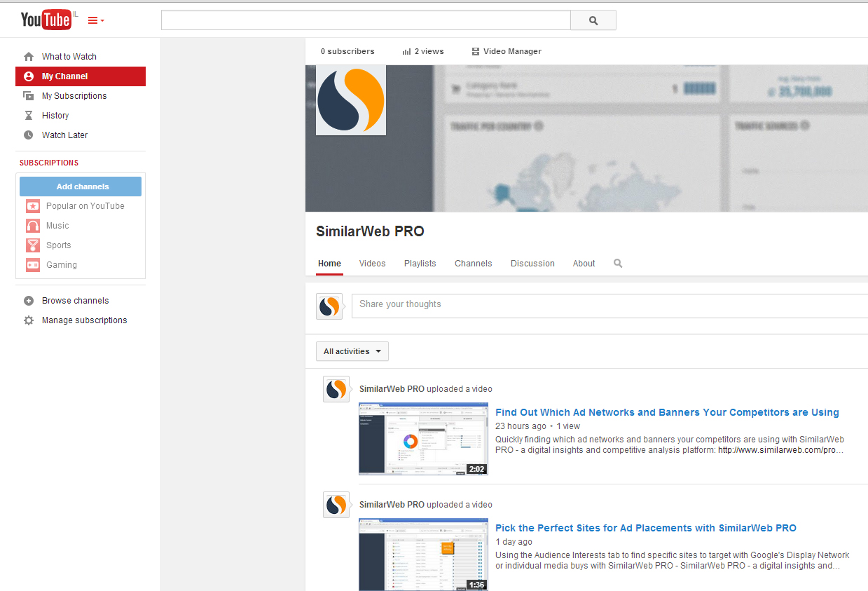The width and height of the screenshot is (868, 591).
Task: Switch to the Videos tab
Action: coord(373,264)
